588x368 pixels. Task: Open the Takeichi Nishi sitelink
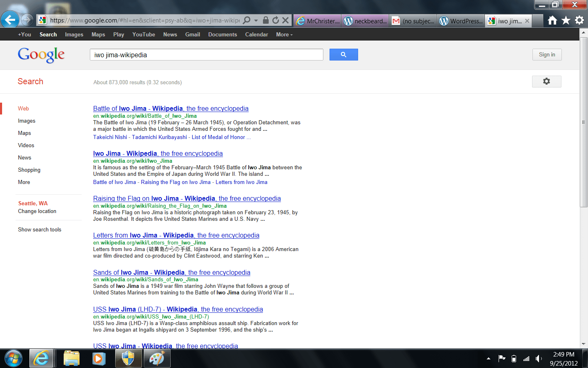110,137
